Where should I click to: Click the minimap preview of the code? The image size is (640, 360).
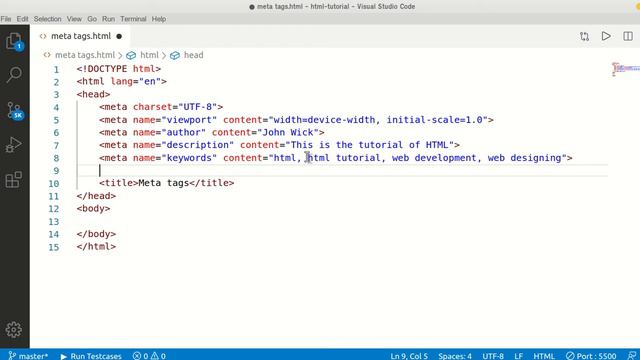[626, 69]
